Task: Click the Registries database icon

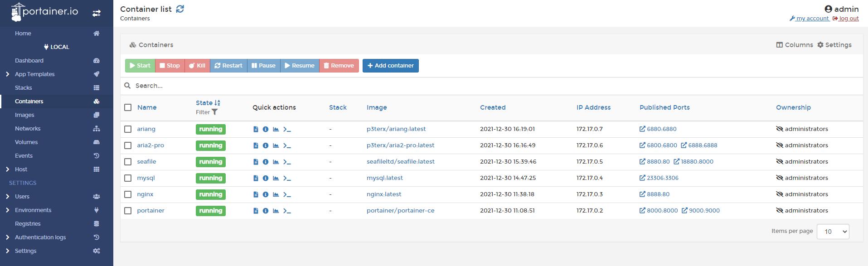Action: [96, 223]
